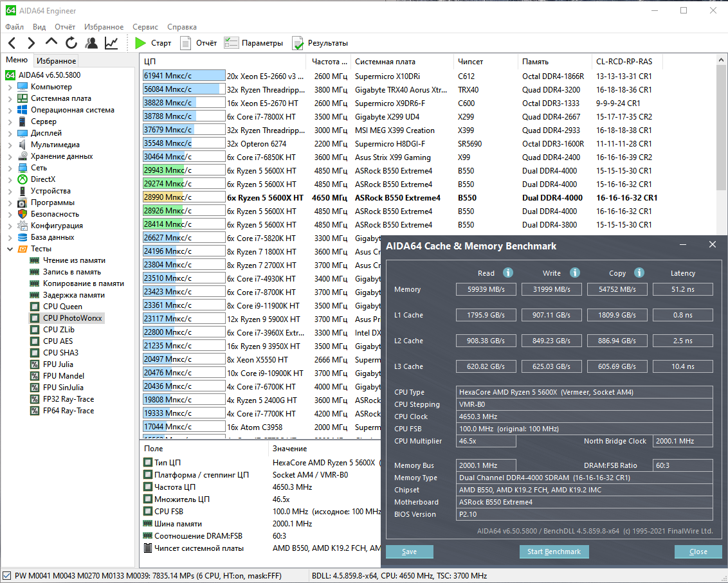Open the Справка menu

coord(181,27)
